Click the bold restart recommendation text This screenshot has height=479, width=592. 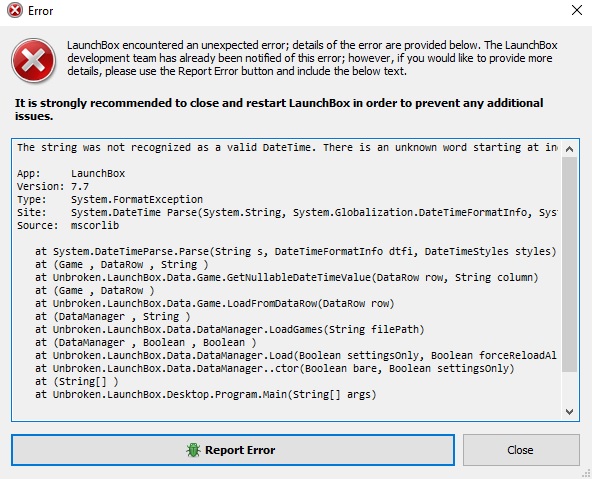(x=279, y=109)
